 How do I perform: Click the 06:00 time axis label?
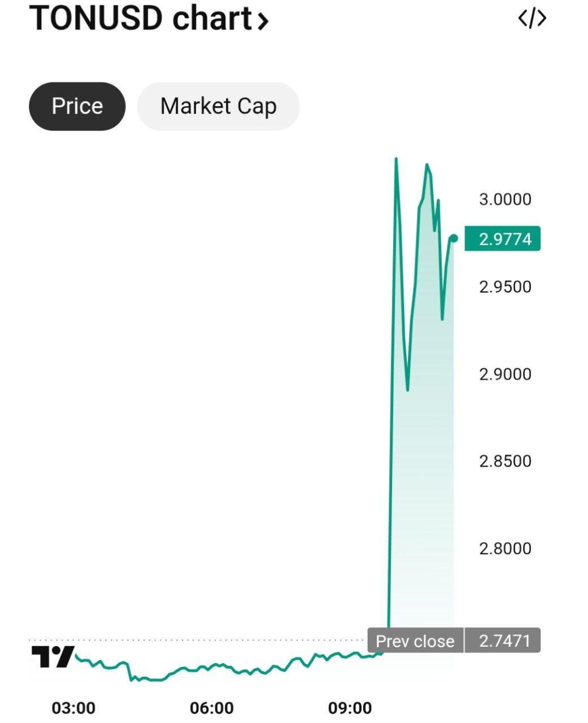pos(212,708)
